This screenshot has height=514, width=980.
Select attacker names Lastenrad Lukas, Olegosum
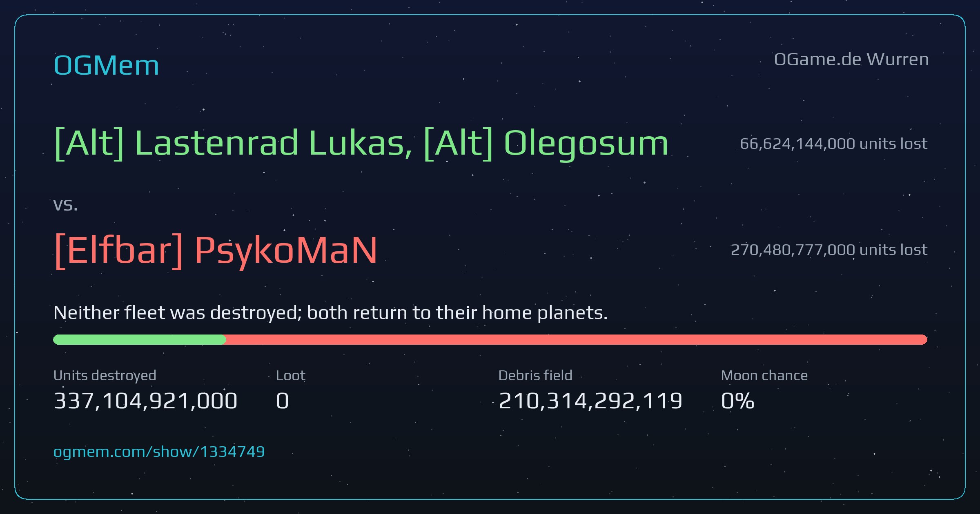tap(361, 143)
